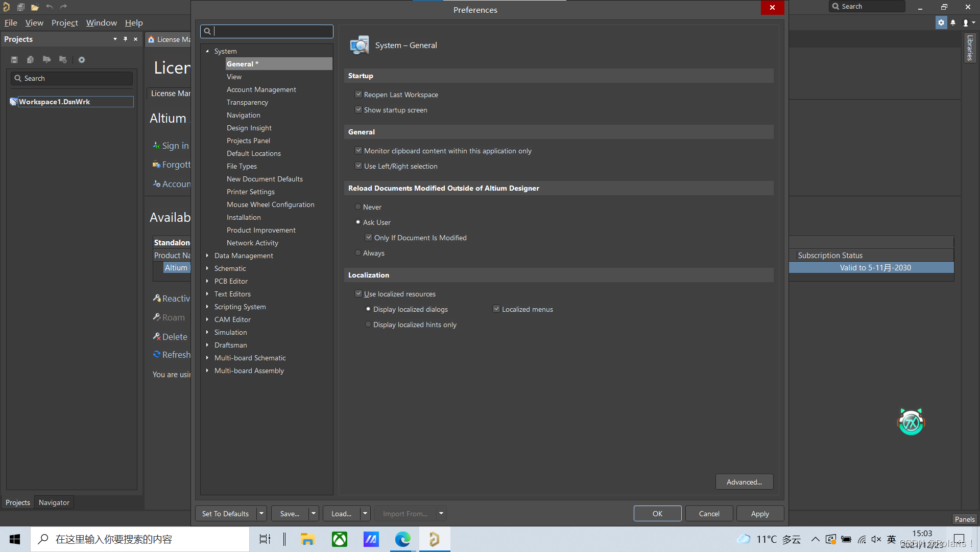Toggle Use localized resources checkbox
Viewport: 980px width, 552px height.
tap(358, 294)
